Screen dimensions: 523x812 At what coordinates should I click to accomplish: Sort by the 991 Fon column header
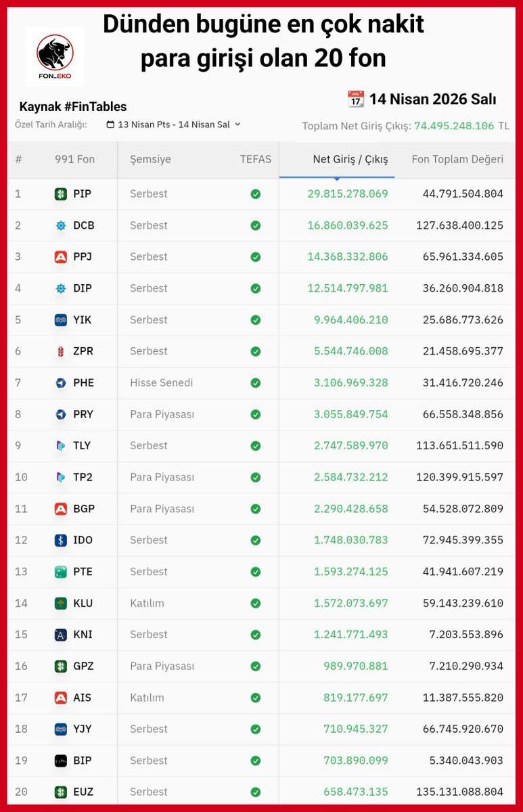click(x=74, y=160)
